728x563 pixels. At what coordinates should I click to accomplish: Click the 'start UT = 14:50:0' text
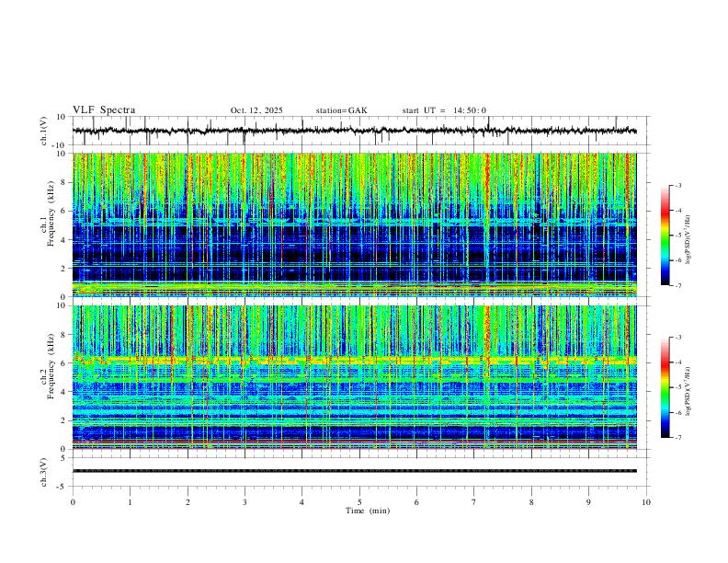pos(444,110)
